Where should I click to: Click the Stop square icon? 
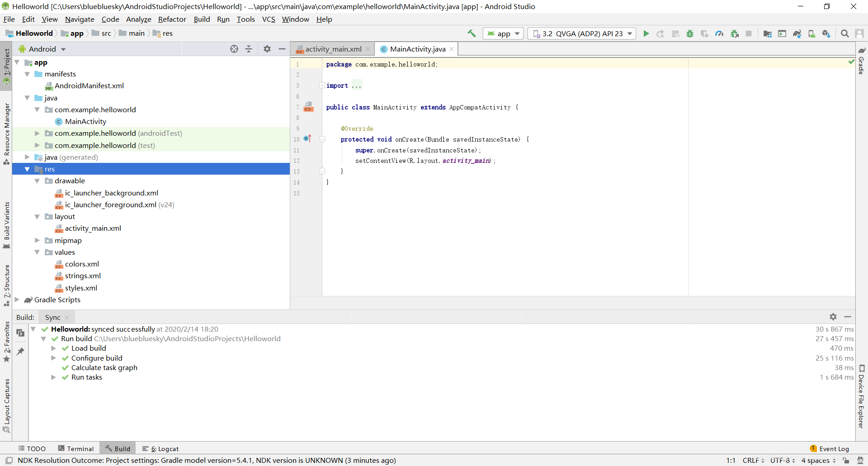click(749, 33)
